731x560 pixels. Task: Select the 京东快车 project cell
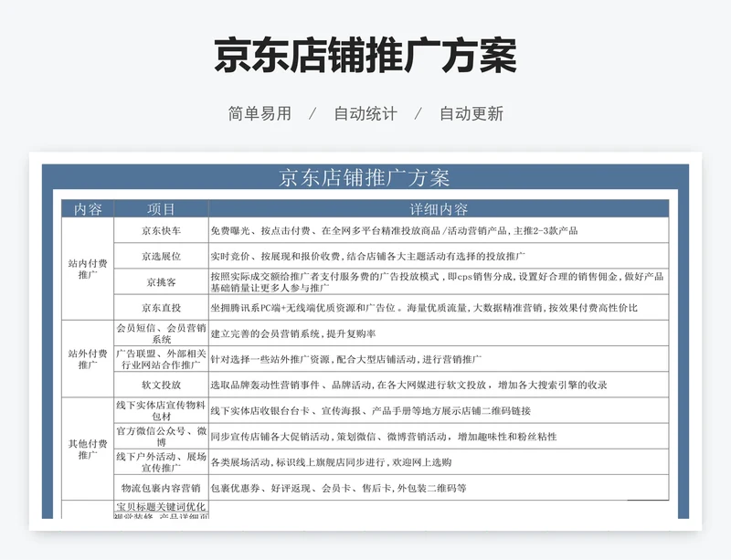[162, 230]
